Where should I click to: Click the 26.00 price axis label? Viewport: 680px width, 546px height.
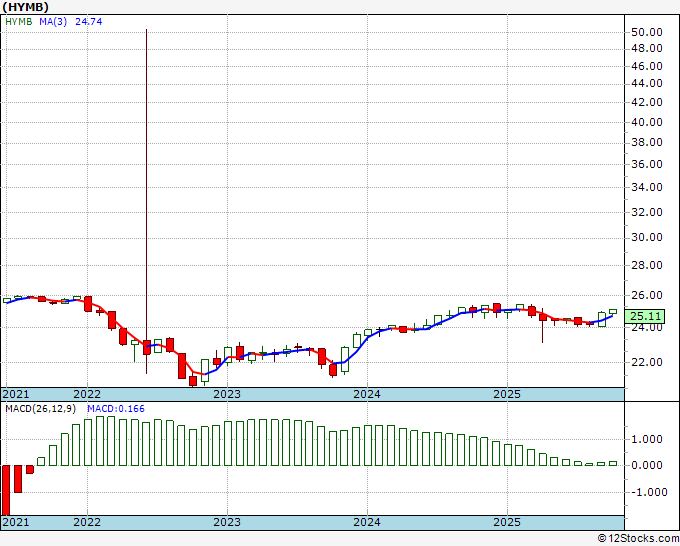click(647, 295)
